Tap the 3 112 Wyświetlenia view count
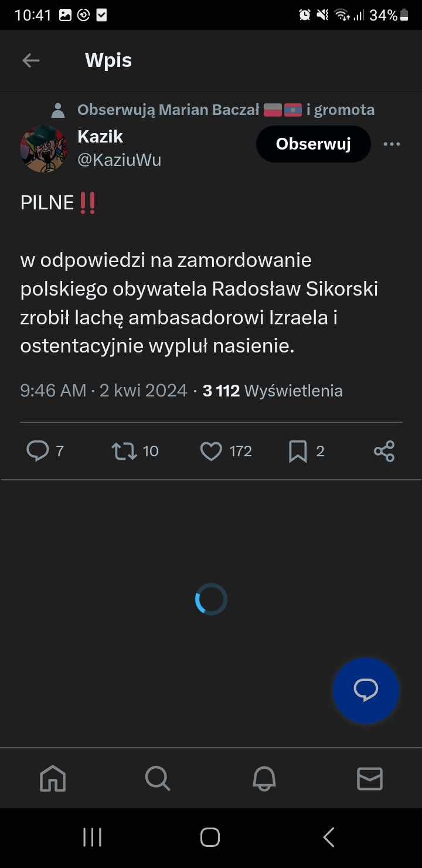Image resolution: width=422 pixels, height=868 pixels. point(273,391)
